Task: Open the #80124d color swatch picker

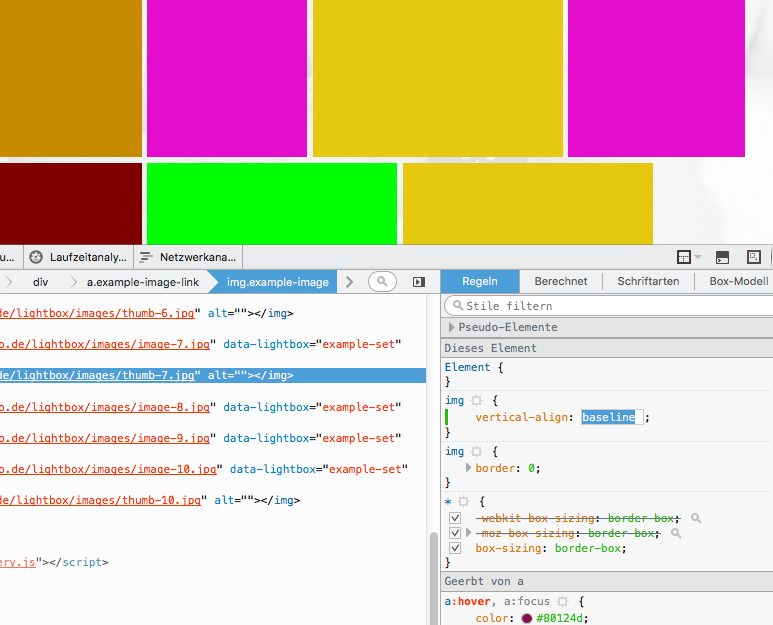Action: click(x=527, y=618)
